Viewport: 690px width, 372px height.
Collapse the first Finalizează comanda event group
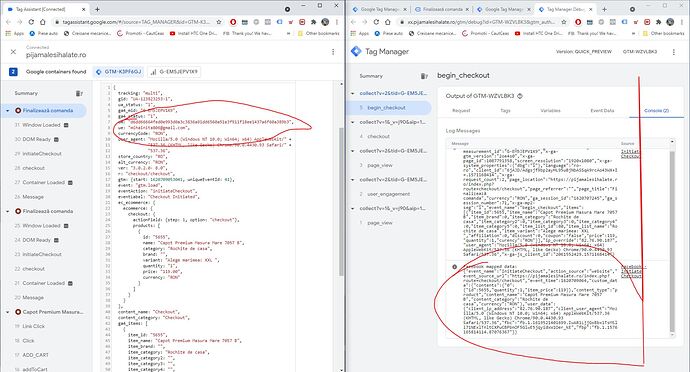pos(7,111)
